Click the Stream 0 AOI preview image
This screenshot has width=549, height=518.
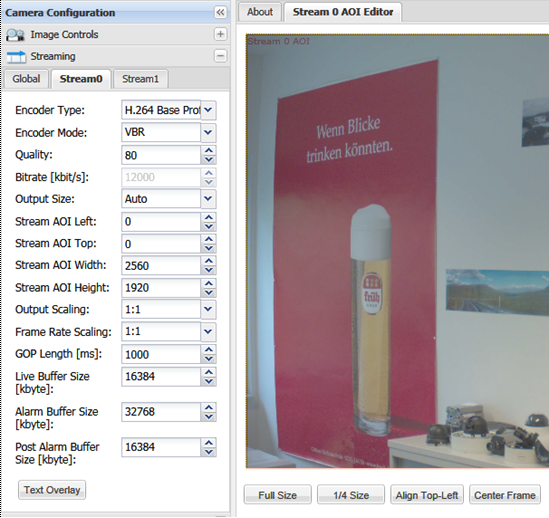coord(397,251)
